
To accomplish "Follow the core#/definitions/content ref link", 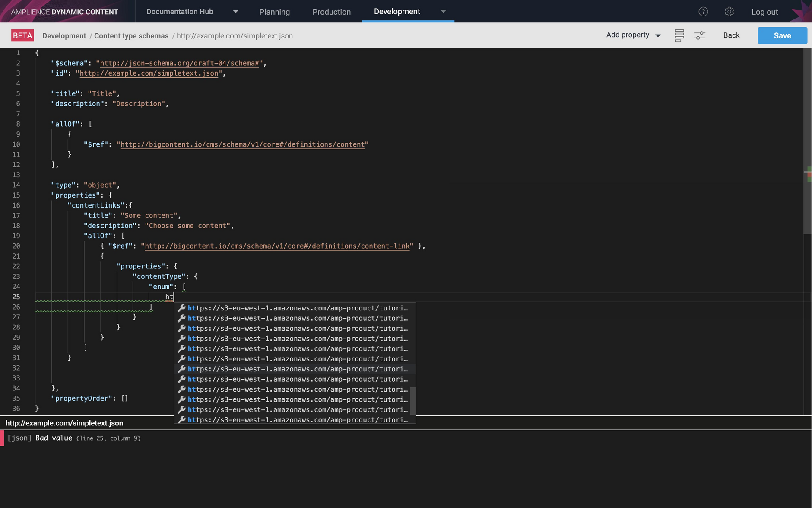I will tap(242, 144).
